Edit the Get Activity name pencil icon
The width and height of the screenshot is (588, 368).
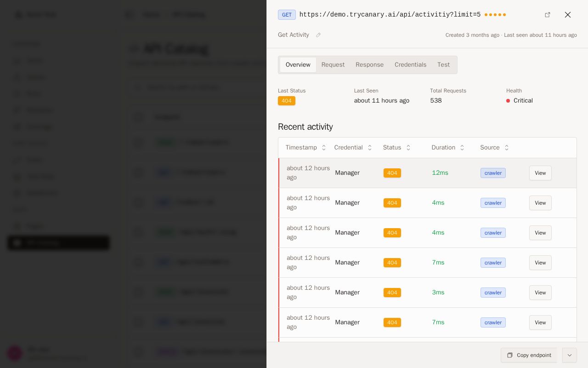tap(318, 35)
